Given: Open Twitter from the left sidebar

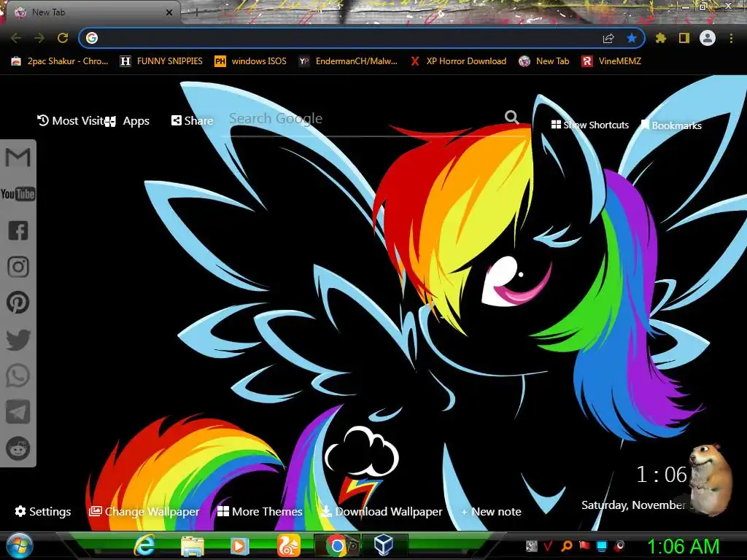Looking at the screenshot, I should [18, 340].
